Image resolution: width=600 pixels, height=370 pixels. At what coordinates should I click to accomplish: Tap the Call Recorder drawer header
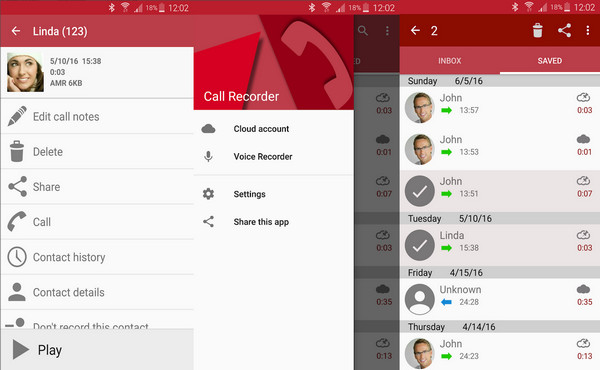[x=274, y=63]
